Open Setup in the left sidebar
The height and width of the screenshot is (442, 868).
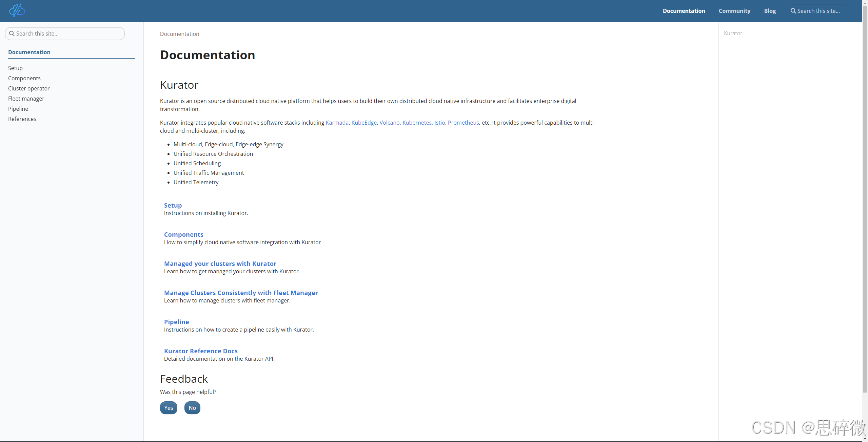tap(15, 68)
